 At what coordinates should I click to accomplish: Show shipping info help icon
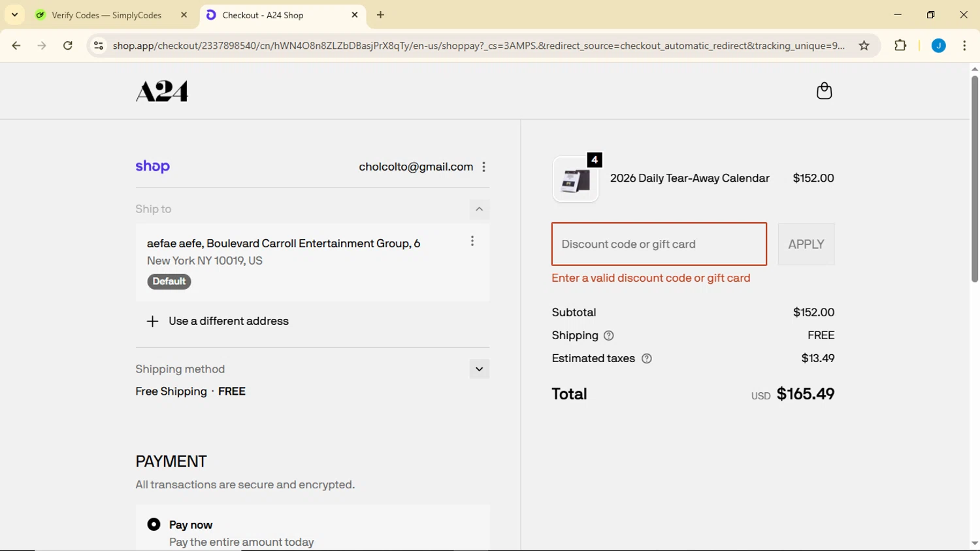tap(609, 335)
